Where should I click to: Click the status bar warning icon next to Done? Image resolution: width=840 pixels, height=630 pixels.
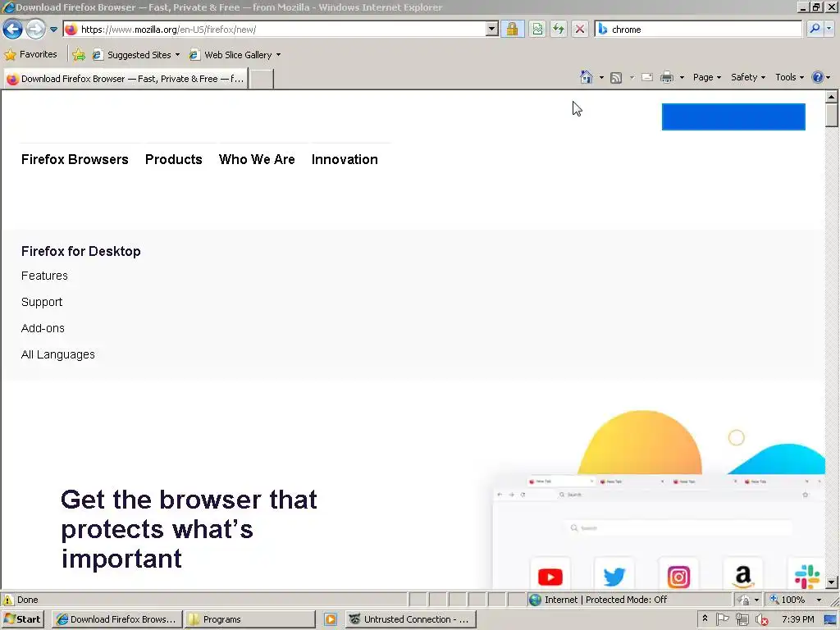tap(8, 600)
